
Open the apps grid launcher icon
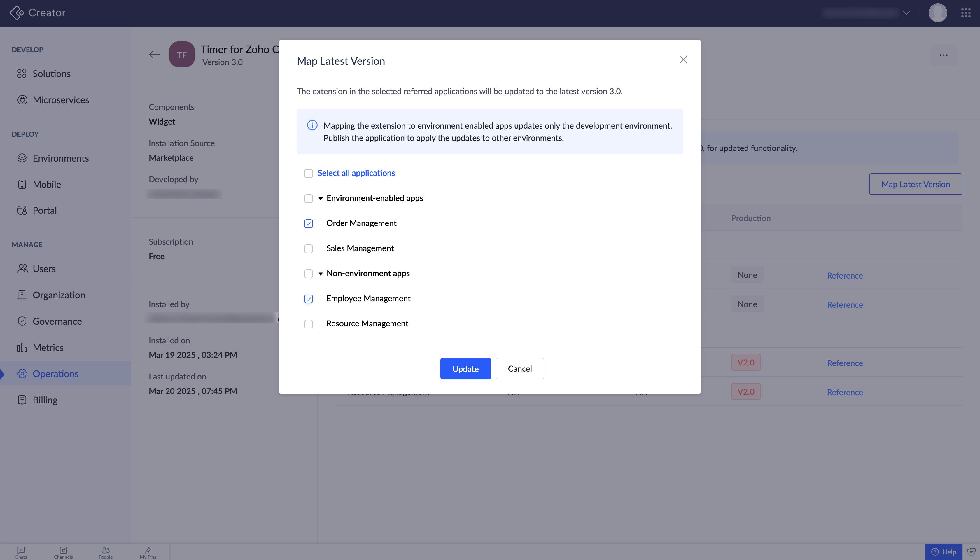(966, 13)
